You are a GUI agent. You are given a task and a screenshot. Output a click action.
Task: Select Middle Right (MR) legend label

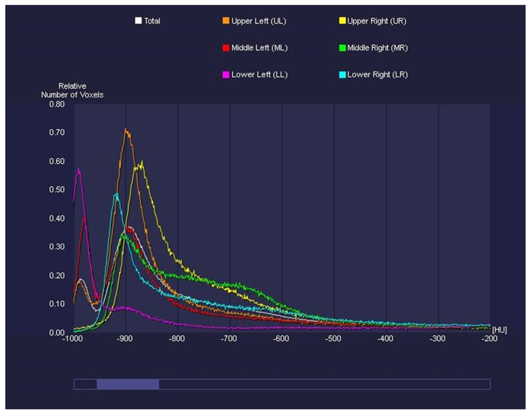[x=377, y=48]
